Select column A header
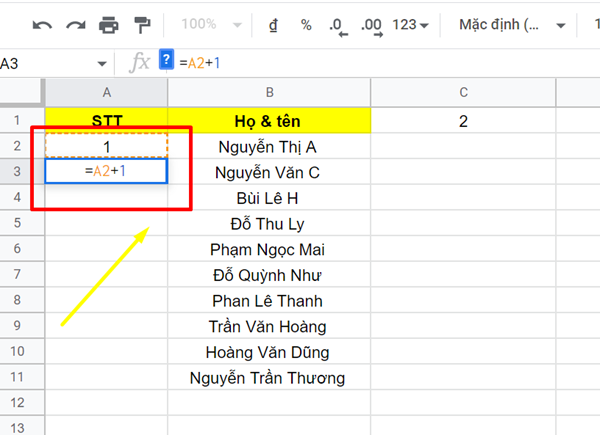The image size is (600, 435). coord(106,92)
